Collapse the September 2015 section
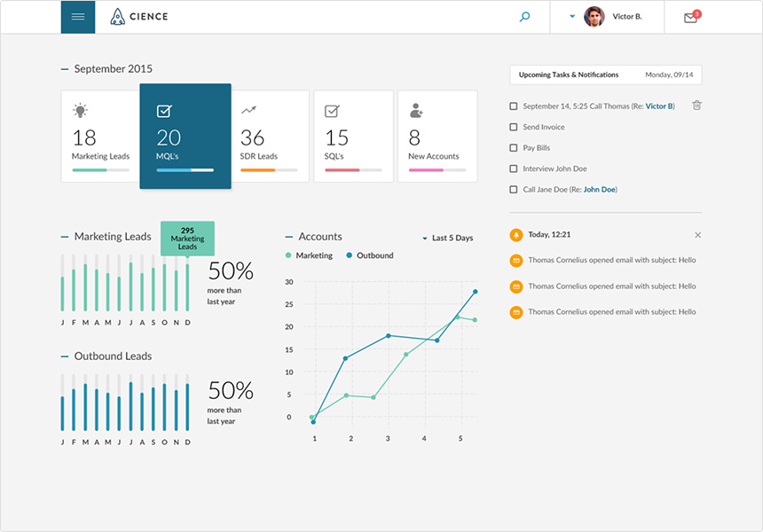This screenshot has height=532, width=763. point(65,69)
